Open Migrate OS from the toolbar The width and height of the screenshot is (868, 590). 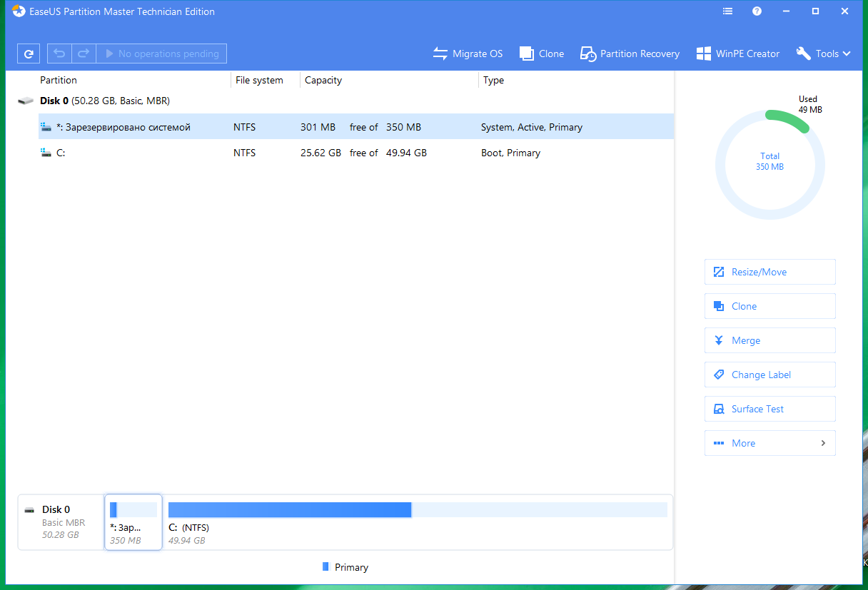pyautogui.click(x=468, y=53)
